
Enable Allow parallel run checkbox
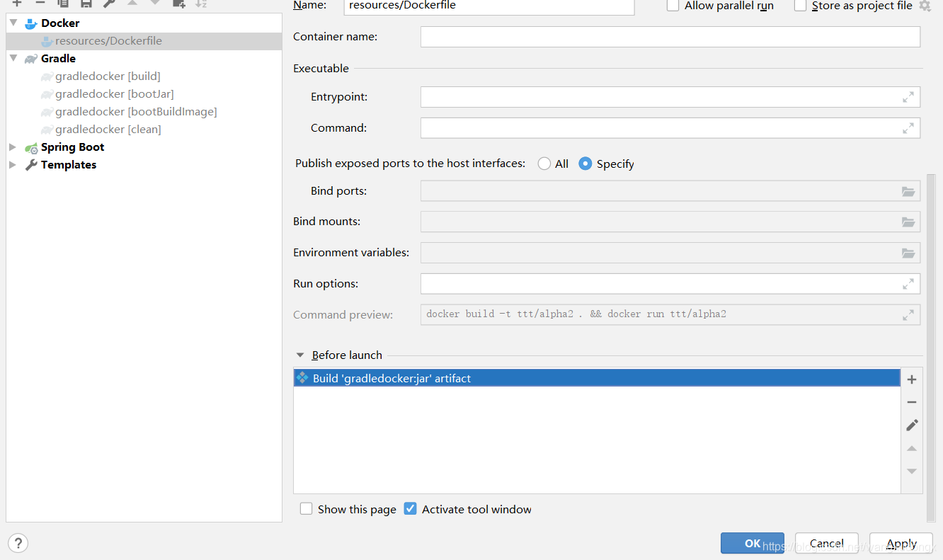pos(673,6)
